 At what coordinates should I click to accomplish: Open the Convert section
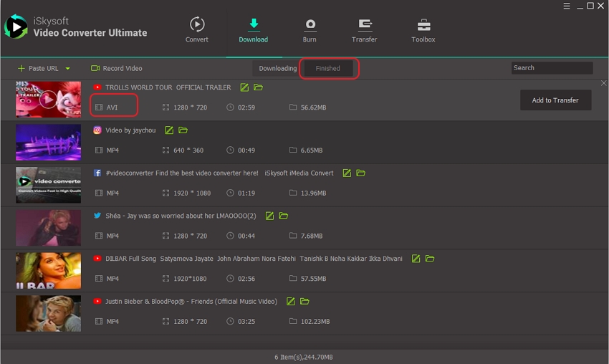coord(197,29)
